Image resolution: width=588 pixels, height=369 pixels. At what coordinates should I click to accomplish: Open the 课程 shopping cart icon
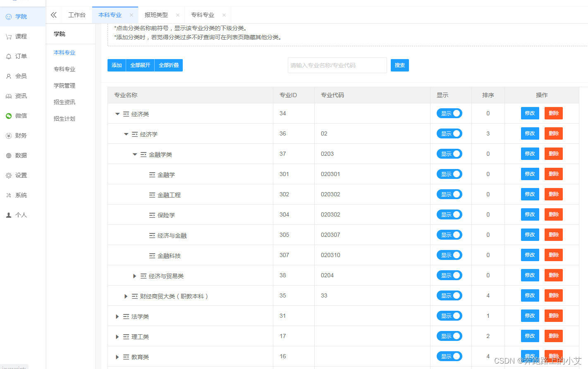point(9,37)
